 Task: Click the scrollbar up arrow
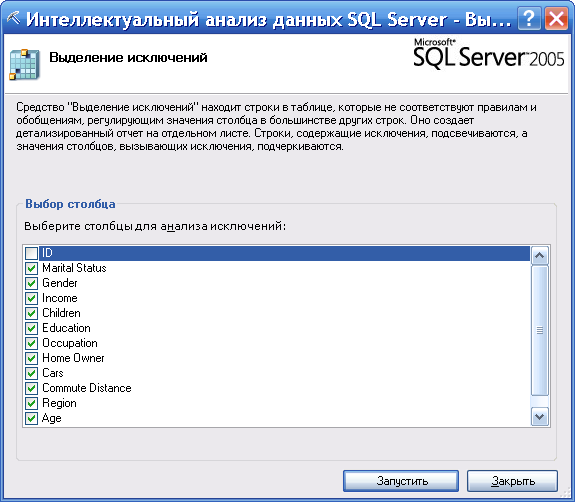click(x=539, y=256)
